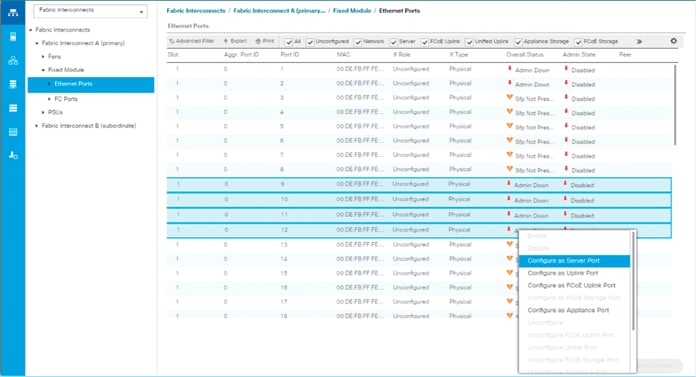Screen dimensions: 696x377
Task: Open the Admin icon in the sidebar
Action: click(13, 155)
